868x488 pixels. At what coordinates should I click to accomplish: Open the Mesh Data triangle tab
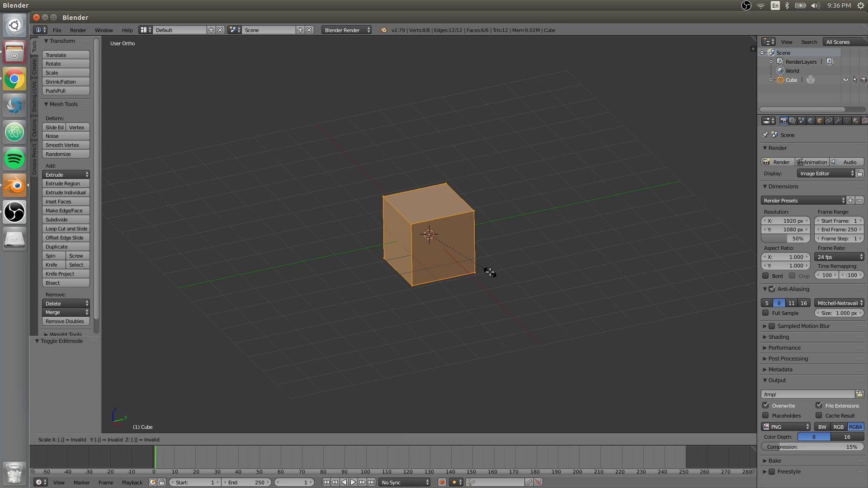pyautogui.click(x=847, y=121)
